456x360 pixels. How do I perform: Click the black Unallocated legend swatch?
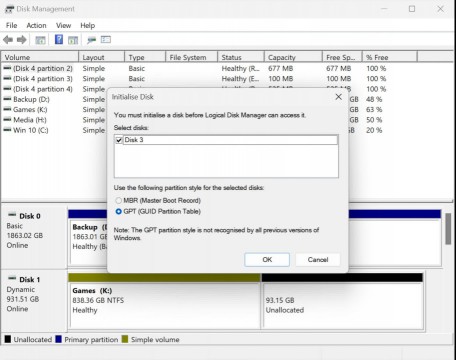(x=8, y=340)
